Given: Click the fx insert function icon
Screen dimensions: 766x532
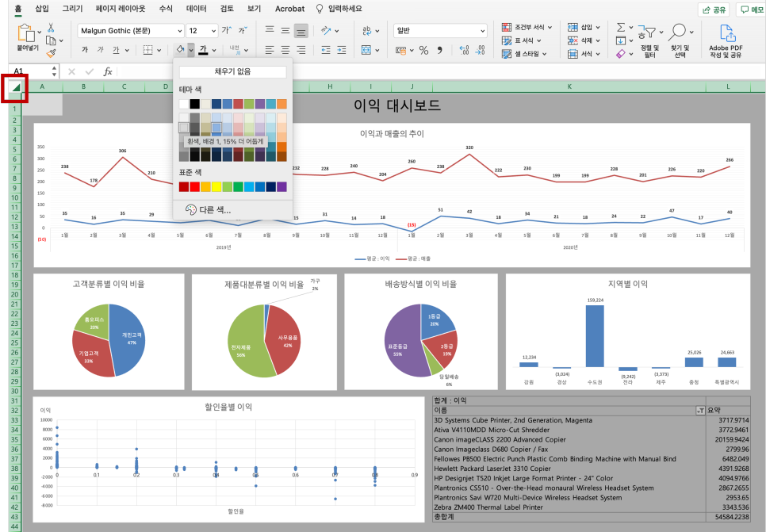Looking at the screenshot, I should point(108,72).
